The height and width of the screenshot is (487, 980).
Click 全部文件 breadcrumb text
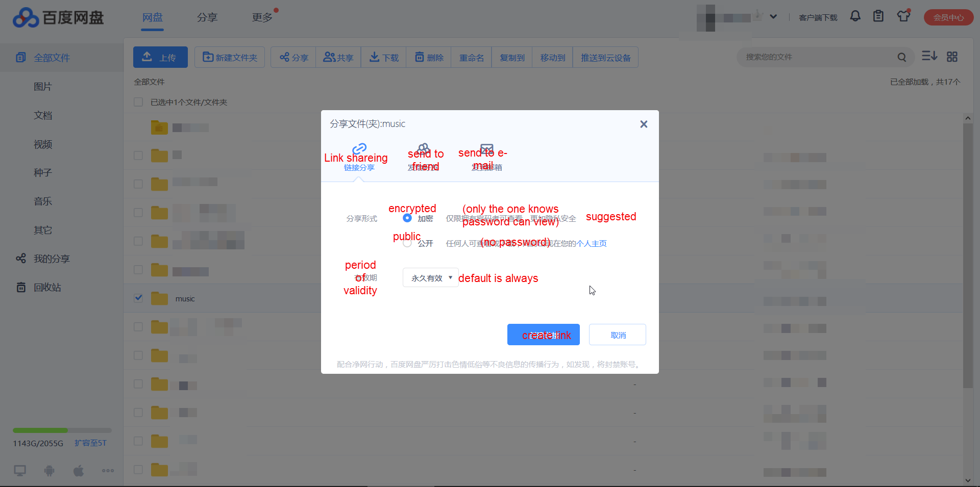(x=149, y=82)
